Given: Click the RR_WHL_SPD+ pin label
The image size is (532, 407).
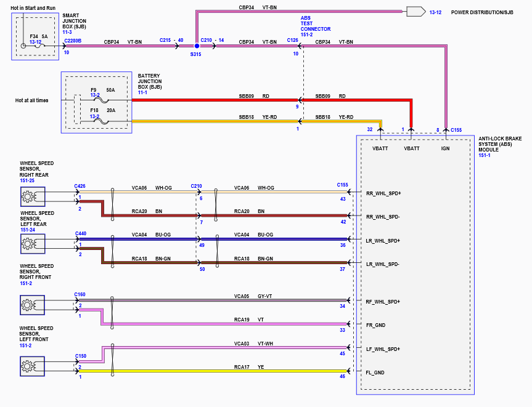Looking at the screenshot, I should [383, 193].
